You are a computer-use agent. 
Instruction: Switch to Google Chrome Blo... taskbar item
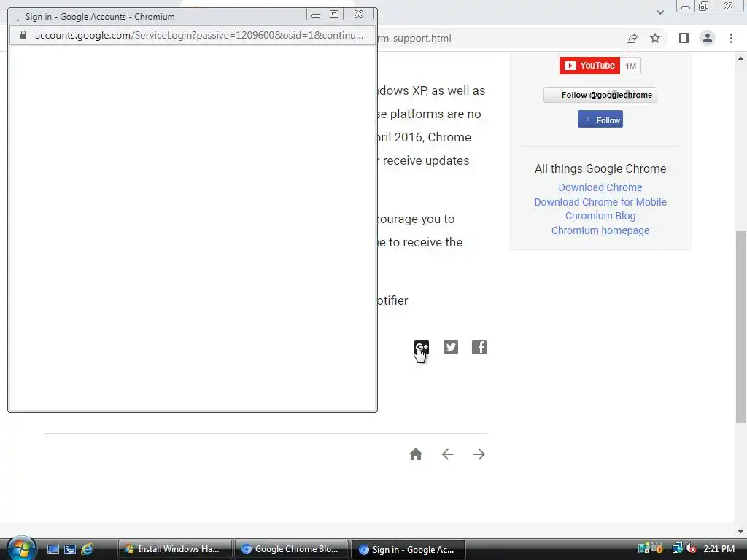(291, 549)
